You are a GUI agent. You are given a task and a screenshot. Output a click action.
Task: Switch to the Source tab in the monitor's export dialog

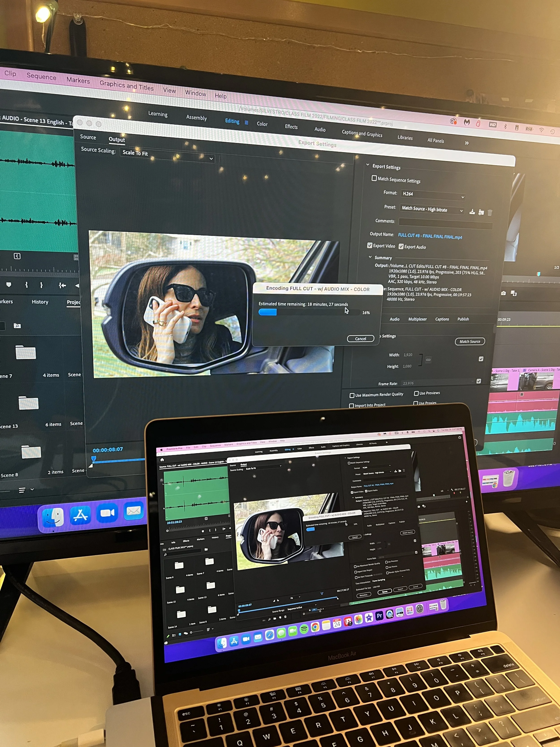click(88, 137)
